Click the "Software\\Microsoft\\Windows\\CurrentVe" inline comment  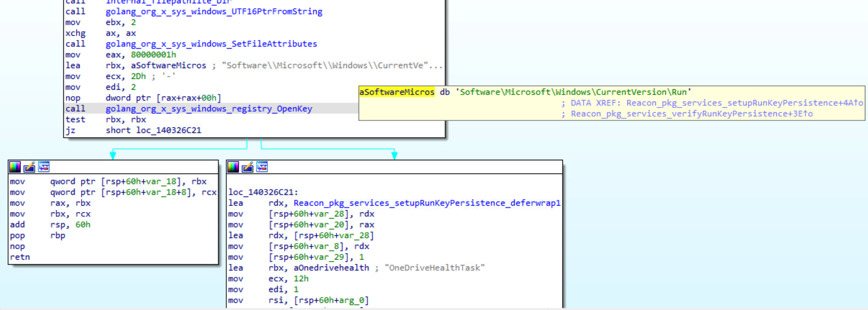point(332,65)
